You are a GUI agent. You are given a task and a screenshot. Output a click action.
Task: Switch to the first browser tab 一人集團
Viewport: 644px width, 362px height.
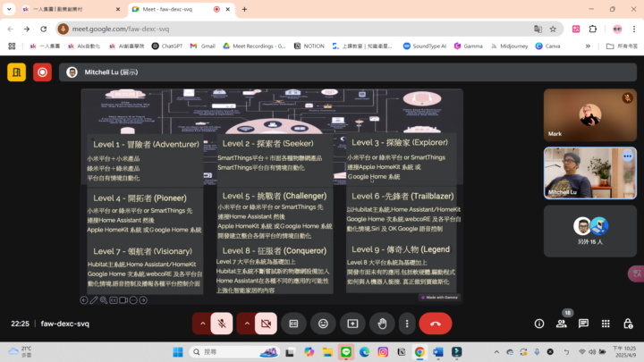(x=70, y=9)
